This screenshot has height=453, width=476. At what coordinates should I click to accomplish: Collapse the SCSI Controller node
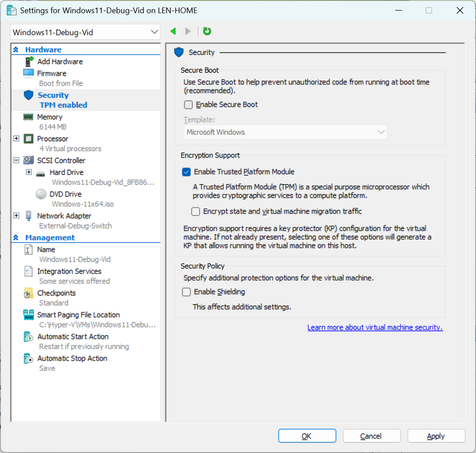tap(16, 160)
